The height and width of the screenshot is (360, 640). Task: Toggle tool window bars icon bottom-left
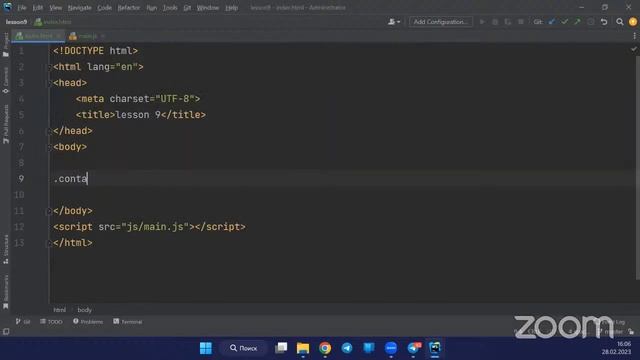coord(6,332)
